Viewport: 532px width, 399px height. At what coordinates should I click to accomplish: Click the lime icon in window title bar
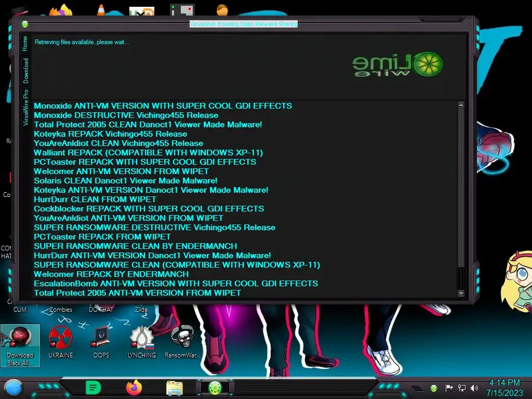[x=25, y=24]
